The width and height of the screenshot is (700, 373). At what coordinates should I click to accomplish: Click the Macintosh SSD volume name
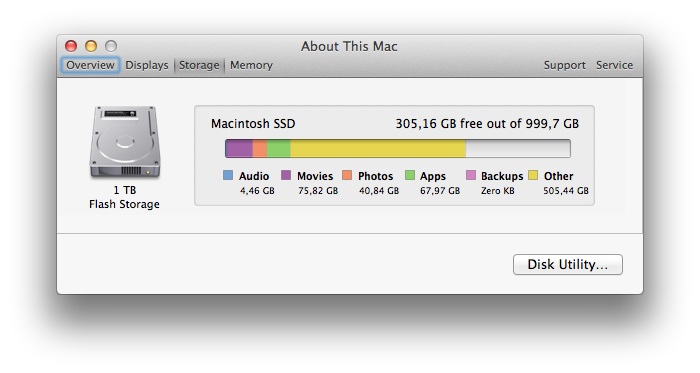coord(253,124)
